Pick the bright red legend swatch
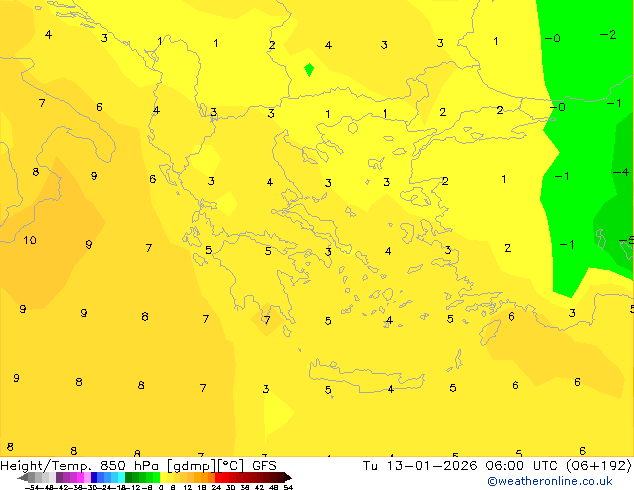The width and height of the screenshot is (634, 490). point(219,477)
